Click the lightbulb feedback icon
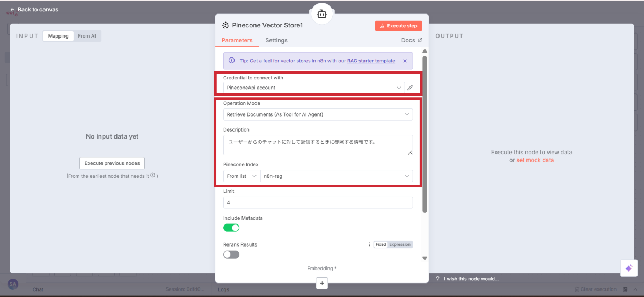 tap(438, 278)
